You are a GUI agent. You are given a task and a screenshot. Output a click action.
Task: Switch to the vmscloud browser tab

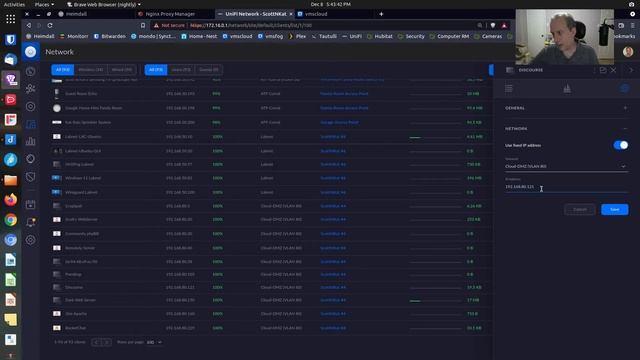(316, 14)
